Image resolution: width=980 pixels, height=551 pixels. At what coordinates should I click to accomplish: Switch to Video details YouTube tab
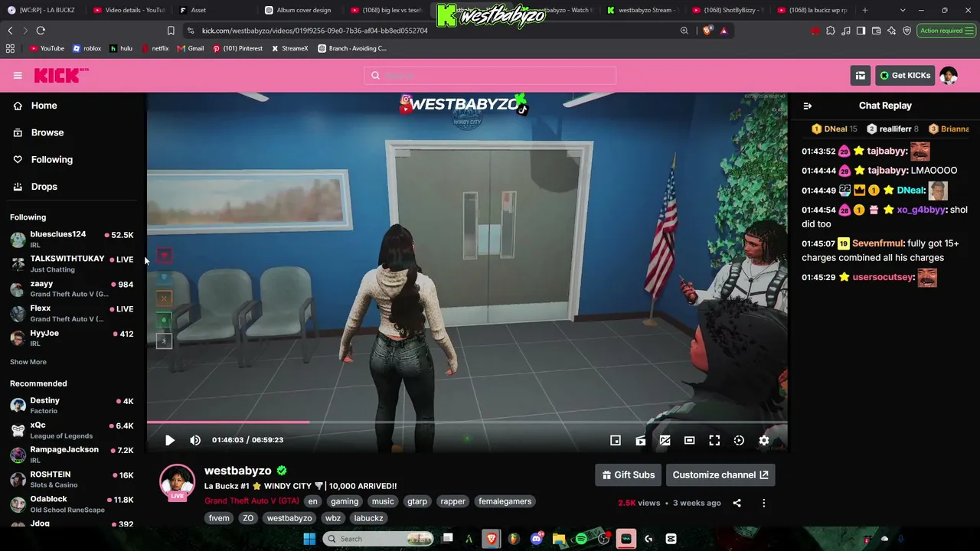coord(129,11)
